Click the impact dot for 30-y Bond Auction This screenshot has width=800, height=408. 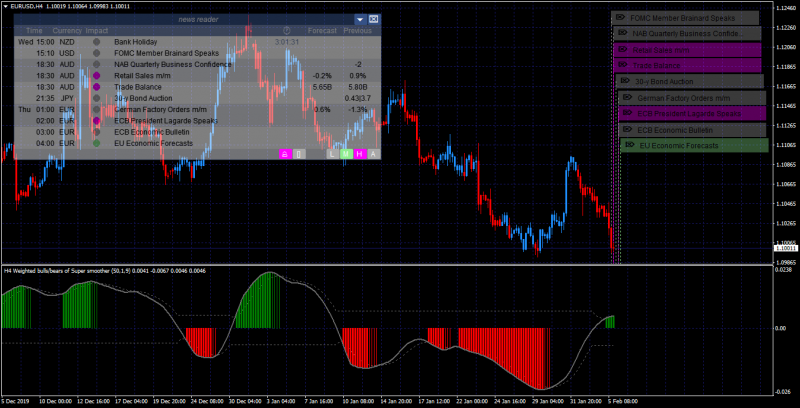tap(96, 98)
